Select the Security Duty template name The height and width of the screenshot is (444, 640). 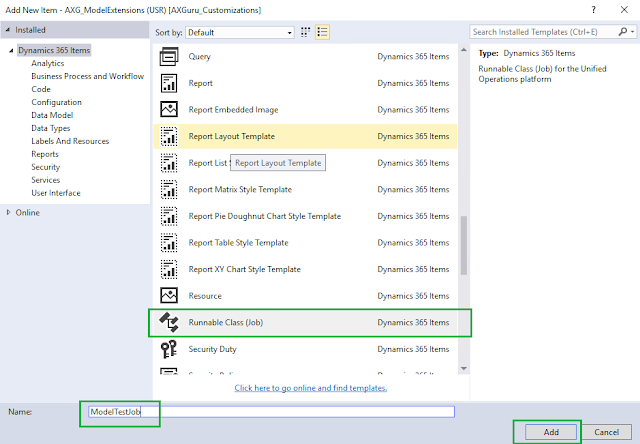[212, 349]
